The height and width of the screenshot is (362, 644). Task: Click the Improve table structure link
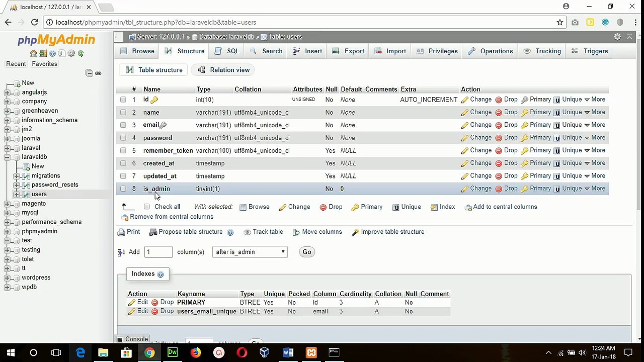(388, 232)
